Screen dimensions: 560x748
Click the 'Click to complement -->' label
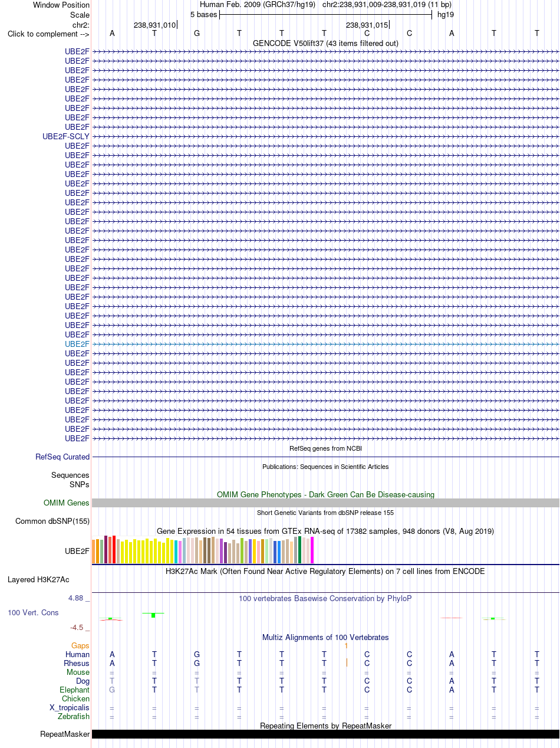tap(48, 34)
